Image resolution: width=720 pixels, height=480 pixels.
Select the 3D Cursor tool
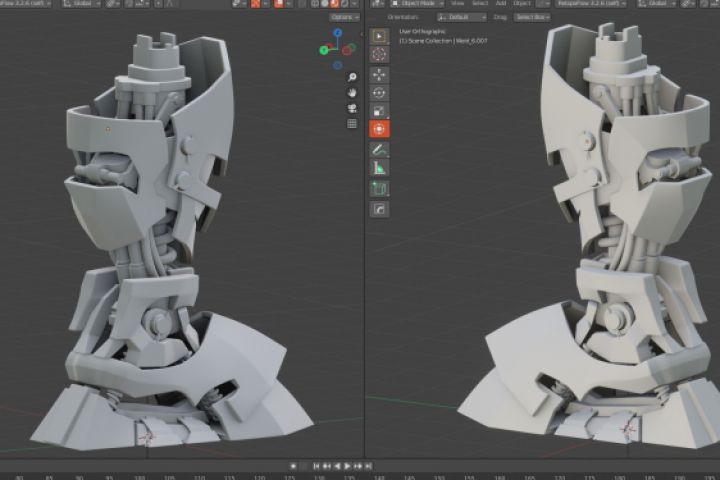pyautogui.click(x=379, y=55)
